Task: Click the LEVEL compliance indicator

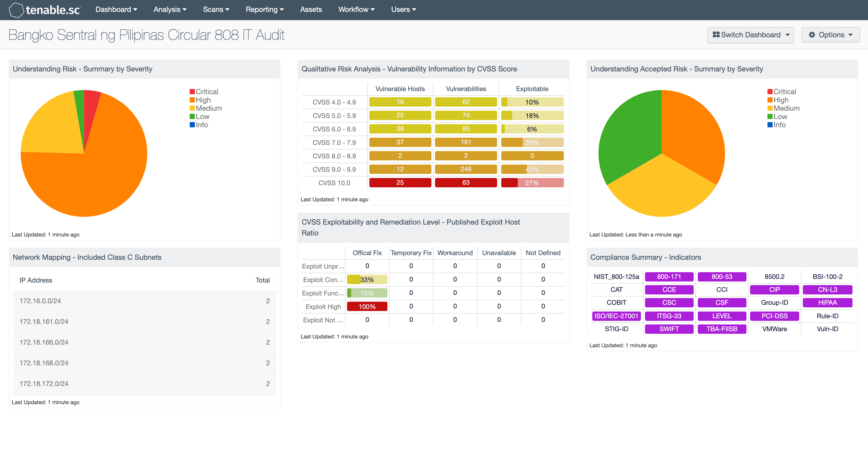Action: coord(722,316)
